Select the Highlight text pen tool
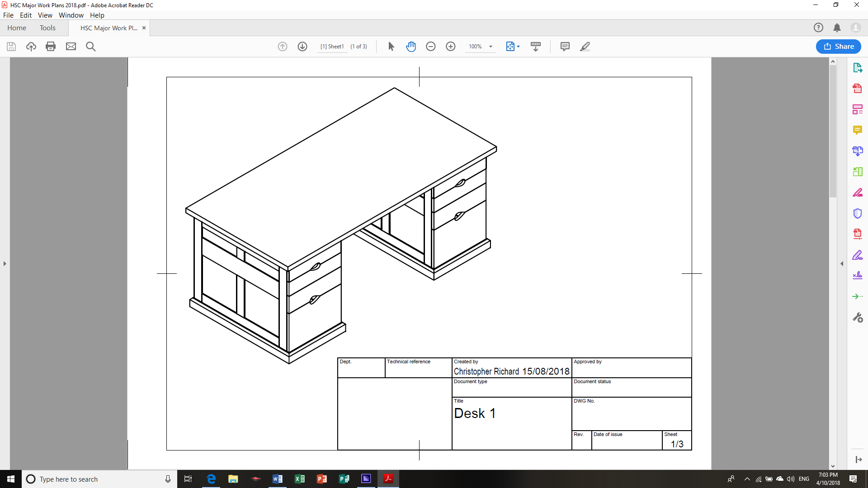Screen dimensions: 868x488 585,47
